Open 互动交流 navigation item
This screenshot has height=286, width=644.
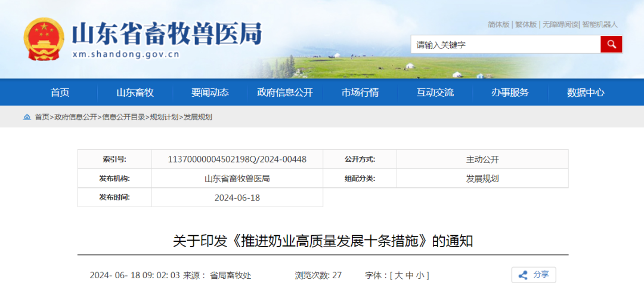[435, 93]
